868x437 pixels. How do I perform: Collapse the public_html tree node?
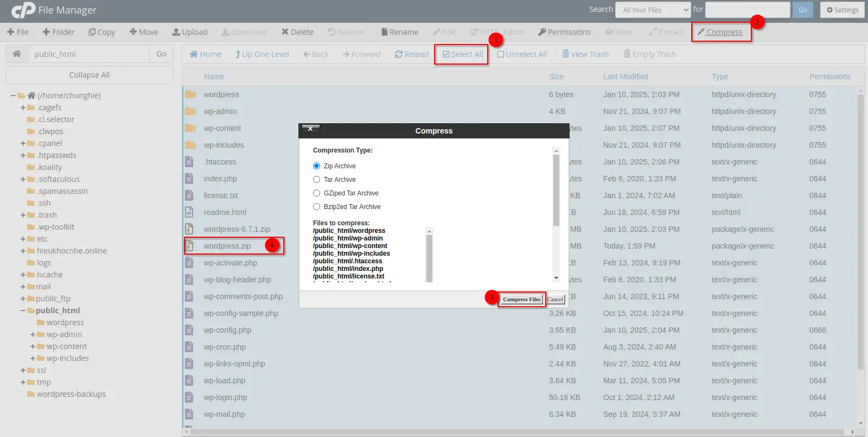(23, 311)
